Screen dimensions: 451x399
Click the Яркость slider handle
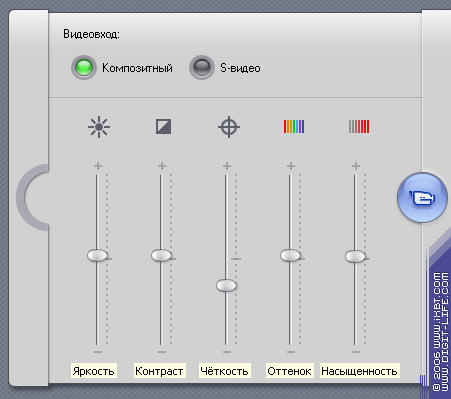pos(97,256)
